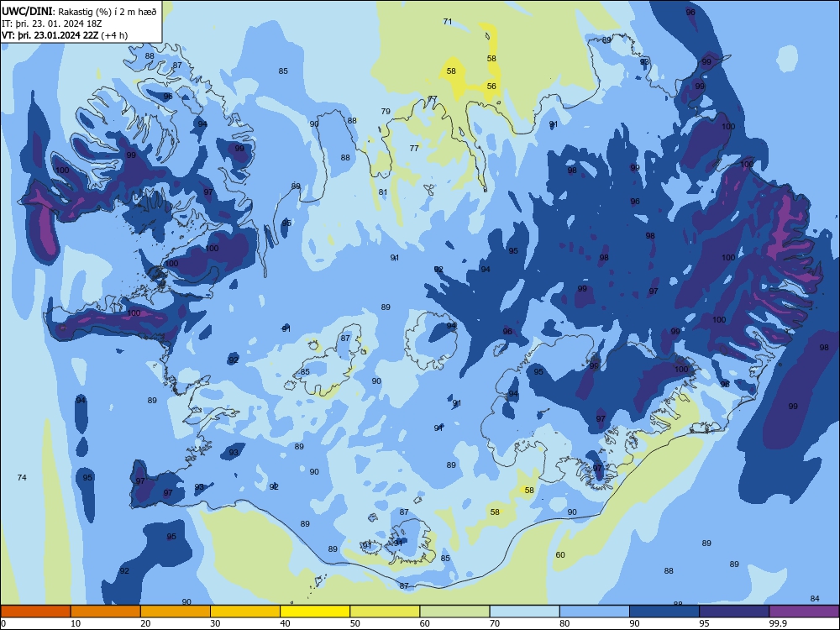
Task: Click the amber 20–30 legend swatch
Action: [x=176, y=612]
